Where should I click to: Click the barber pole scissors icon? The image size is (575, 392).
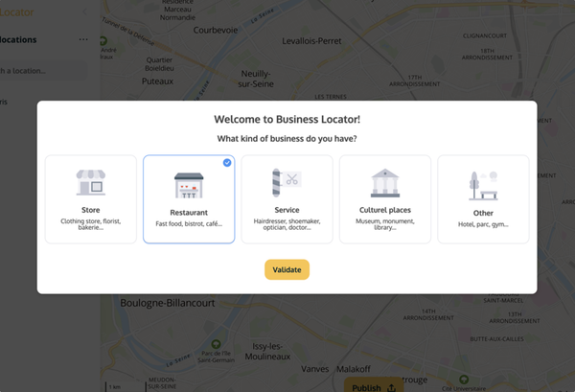[287, 182]
